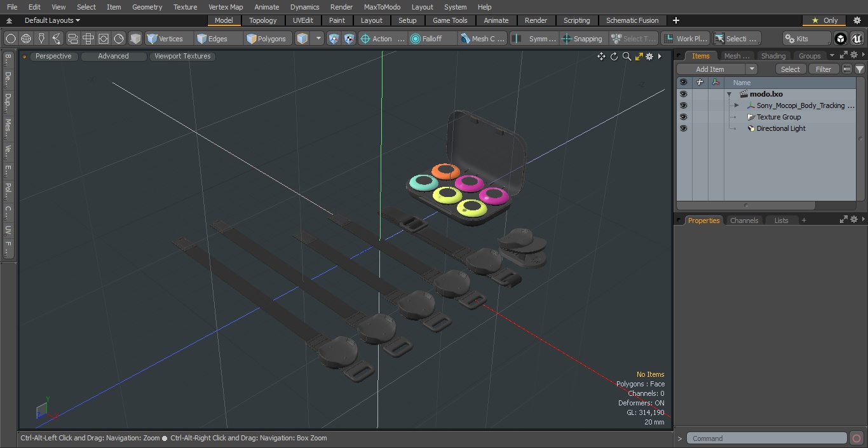Click the record circle beside Command field

[x=856, y=438]
